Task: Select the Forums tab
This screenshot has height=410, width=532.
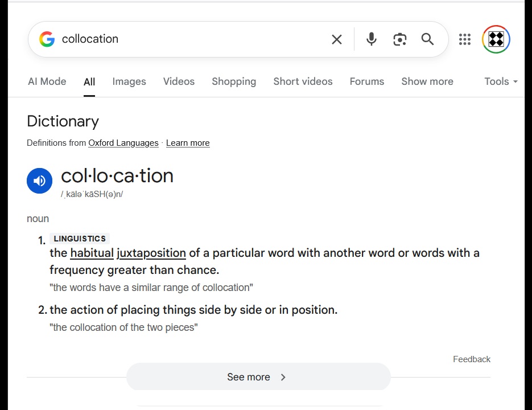Action: click(366, 81)
